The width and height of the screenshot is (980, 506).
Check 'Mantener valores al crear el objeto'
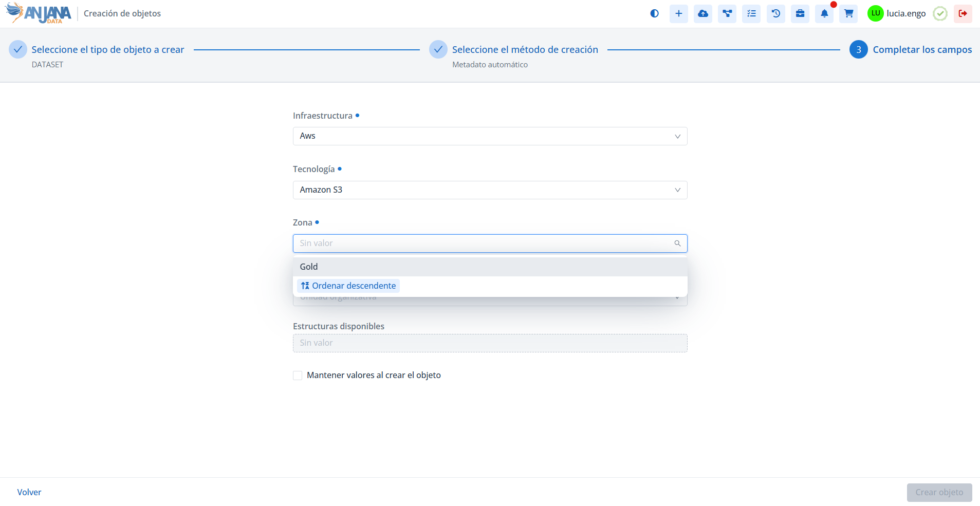pyautogui.click(x=298, y=376)
